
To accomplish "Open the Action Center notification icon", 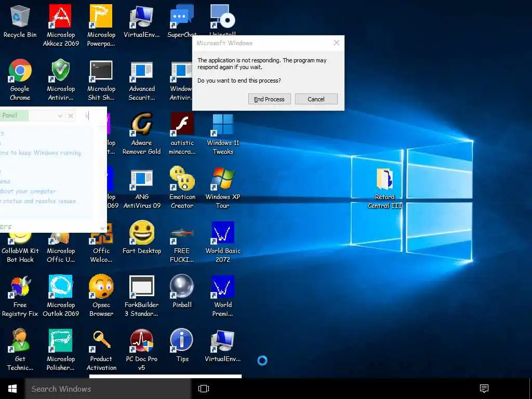I will click(484, 389).
